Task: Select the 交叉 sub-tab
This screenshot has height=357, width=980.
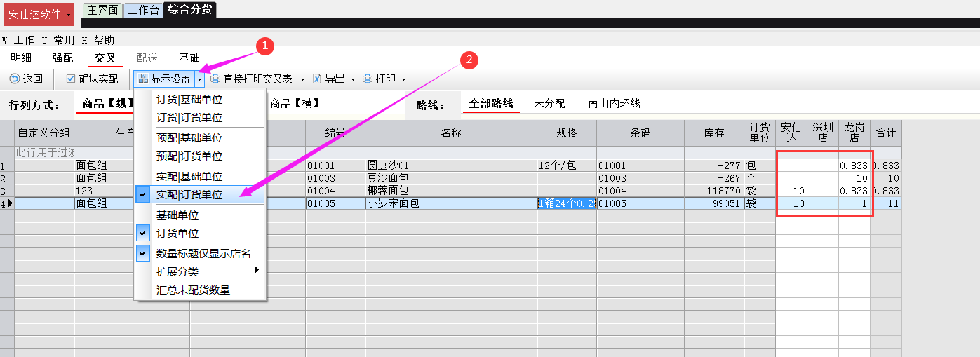Action: 105,58
